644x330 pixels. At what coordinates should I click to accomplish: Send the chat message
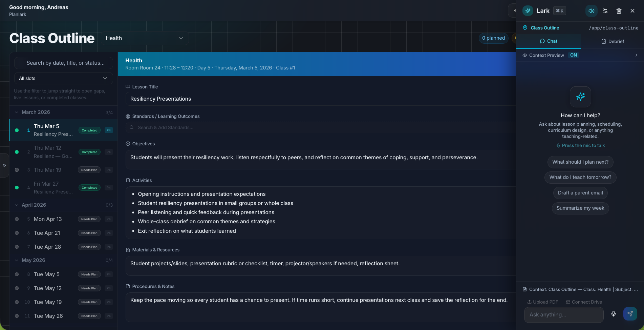click(x=629, y=314)
